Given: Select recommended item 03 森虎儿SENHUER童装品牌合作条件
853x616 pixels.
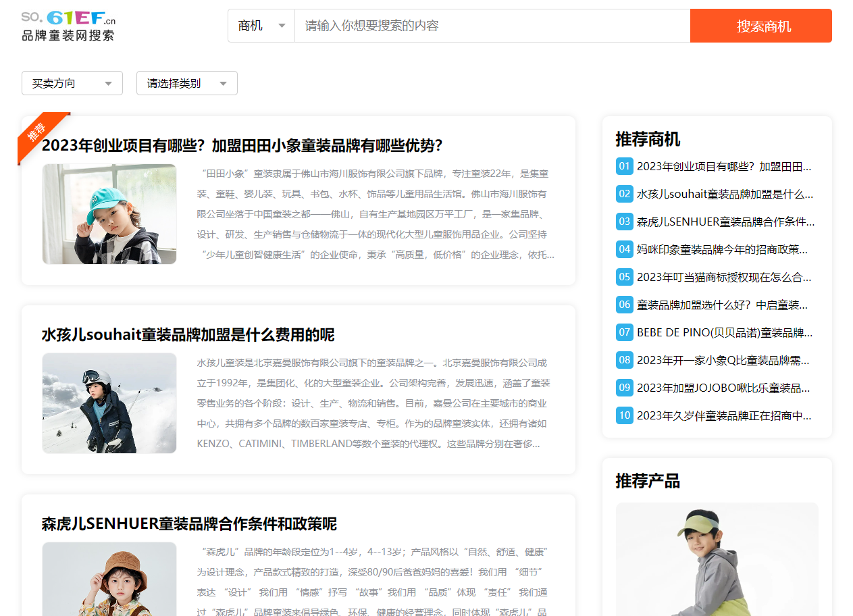Looking at the screenshot, I should tap(725, 222).
